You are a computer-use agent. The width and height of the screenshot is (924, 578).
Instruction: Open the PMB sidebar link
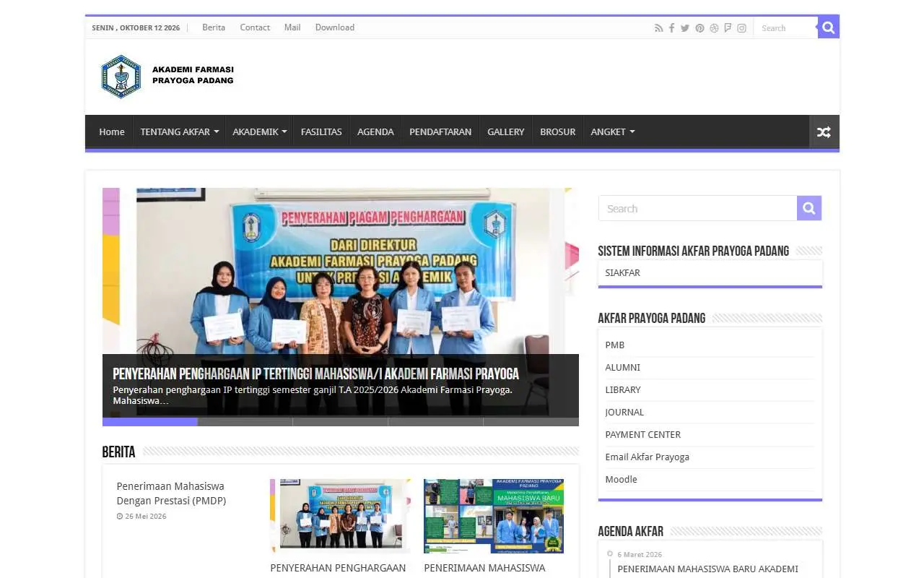(615, 345)
